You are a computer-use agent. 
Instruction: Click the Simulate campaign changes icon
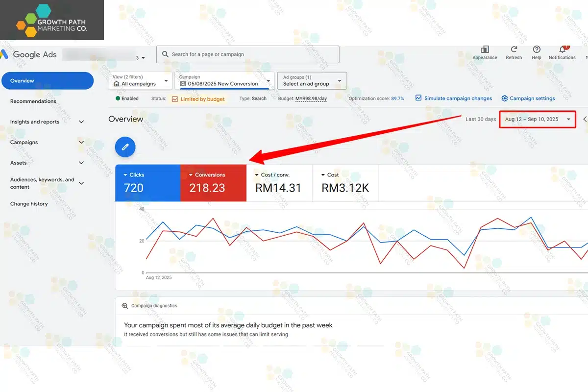click(418, 98)
